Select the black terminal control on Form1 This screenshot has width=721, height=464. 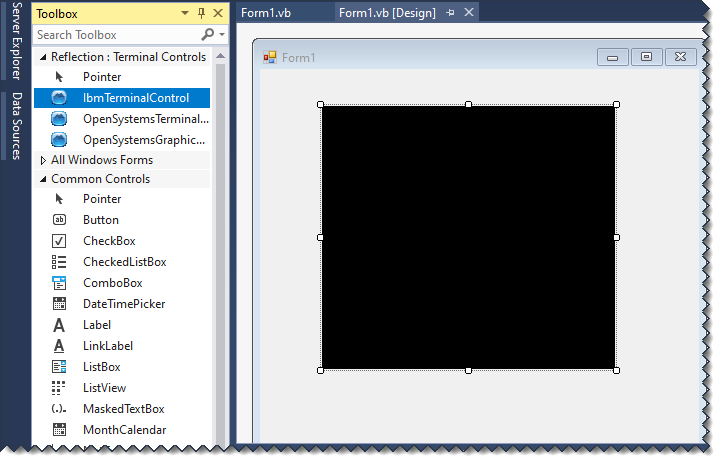pyautogui.click(x=469, y=238)
